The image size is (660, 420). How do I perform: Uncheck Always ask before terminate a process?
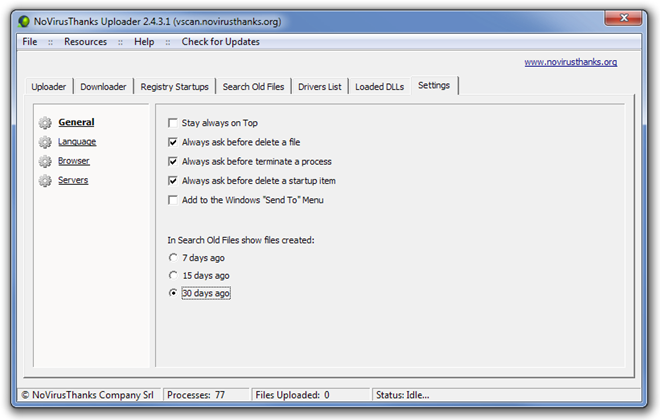pos(173,162)
